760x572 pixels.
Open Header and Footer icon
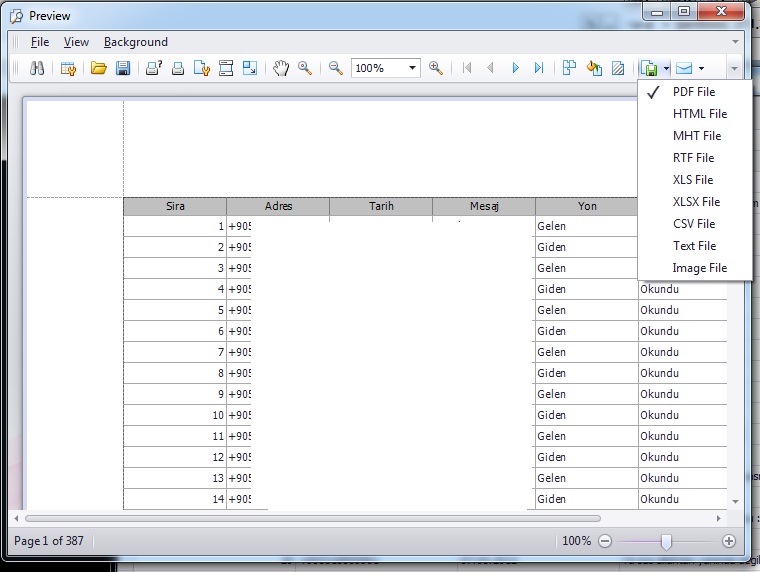pos(226,68)
